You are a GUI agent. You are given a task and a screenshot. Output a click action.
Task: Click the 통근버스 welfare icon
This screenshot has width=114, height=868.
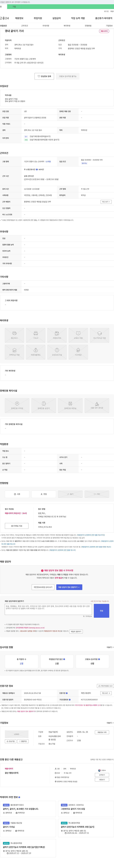14,335
